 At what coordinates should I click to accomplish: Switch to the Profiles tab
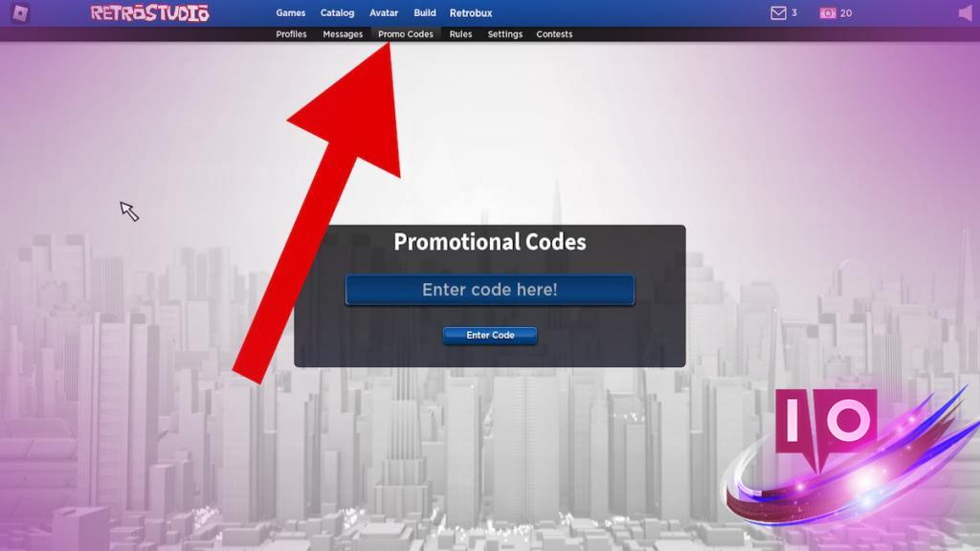click(291, 34)
